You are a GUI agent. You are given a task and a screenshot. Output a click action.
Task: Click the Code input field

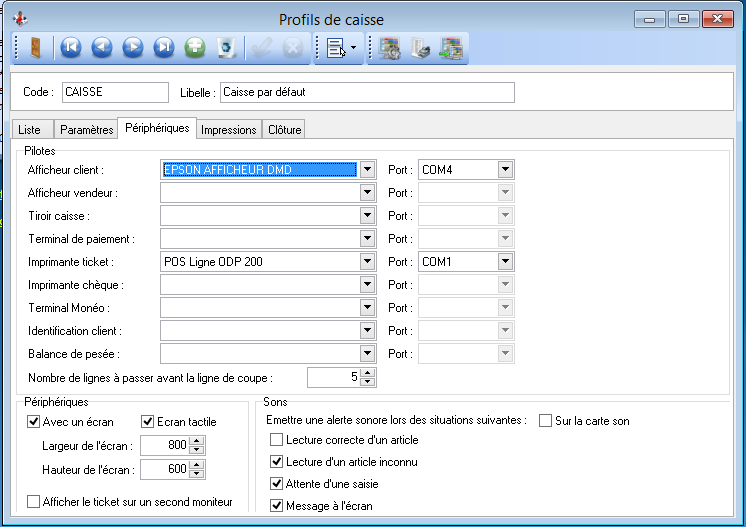pos(115,92)
